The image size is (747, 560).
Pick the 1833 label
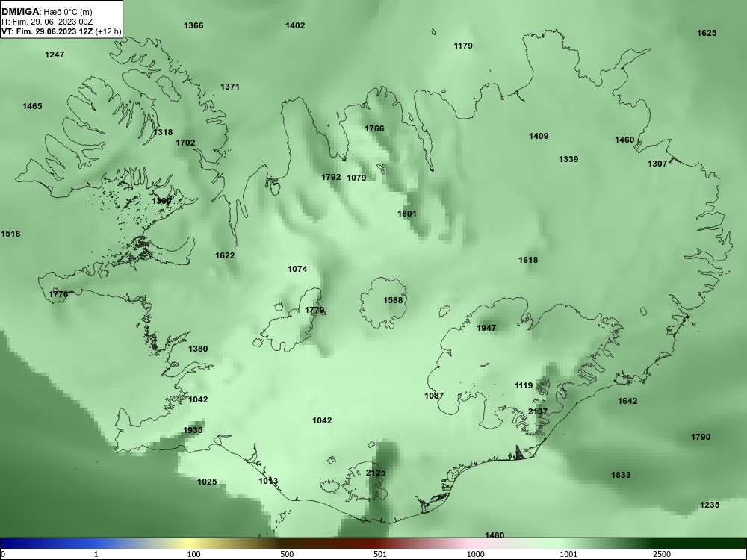click(x=621, y=475)
